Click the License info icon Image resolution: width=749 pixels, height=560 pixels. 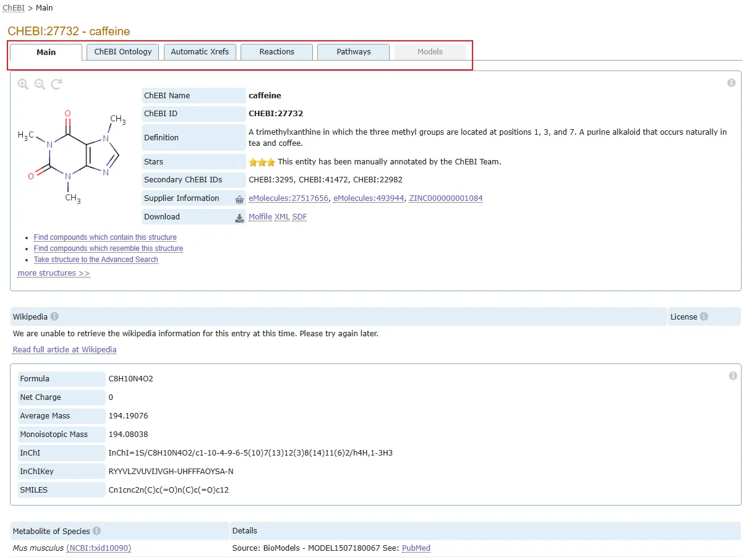(704, 316)
